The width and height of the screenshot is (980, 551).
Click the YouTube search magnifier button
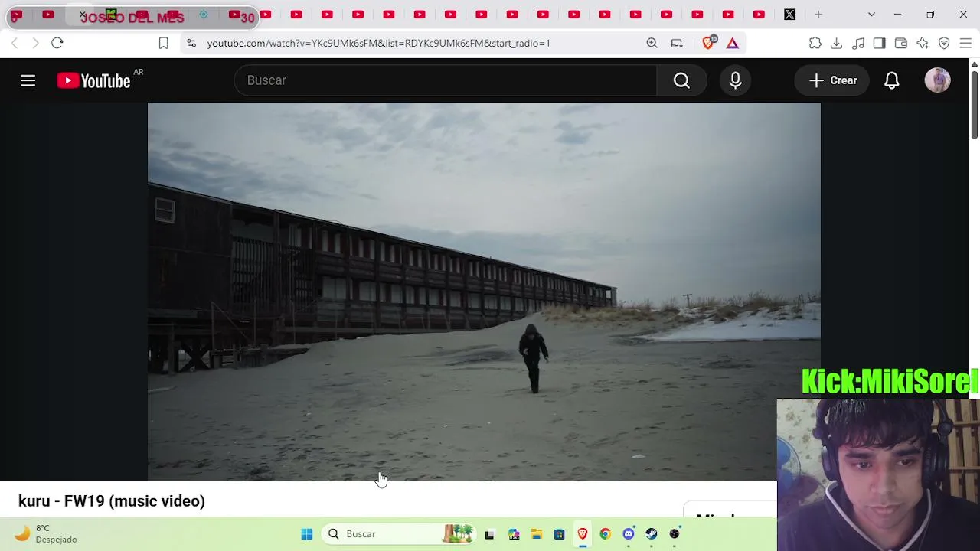tap(681, 80)
